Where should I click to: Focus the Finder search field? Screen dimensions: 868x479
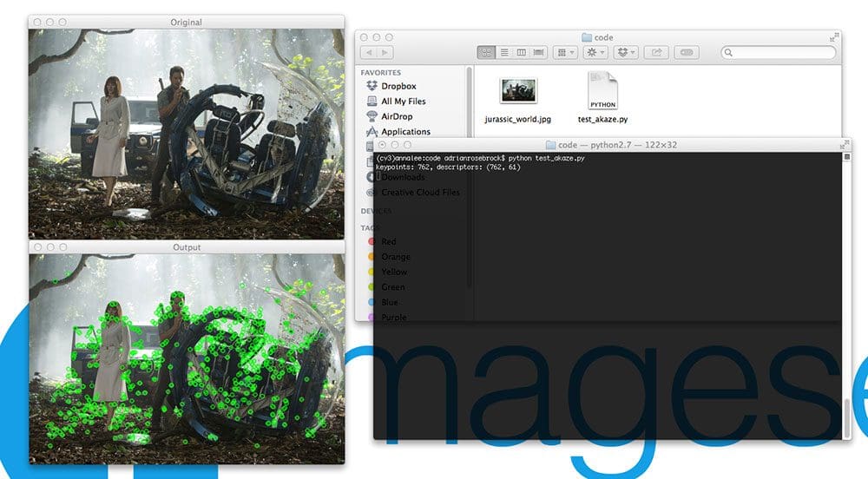click(779, 53)
